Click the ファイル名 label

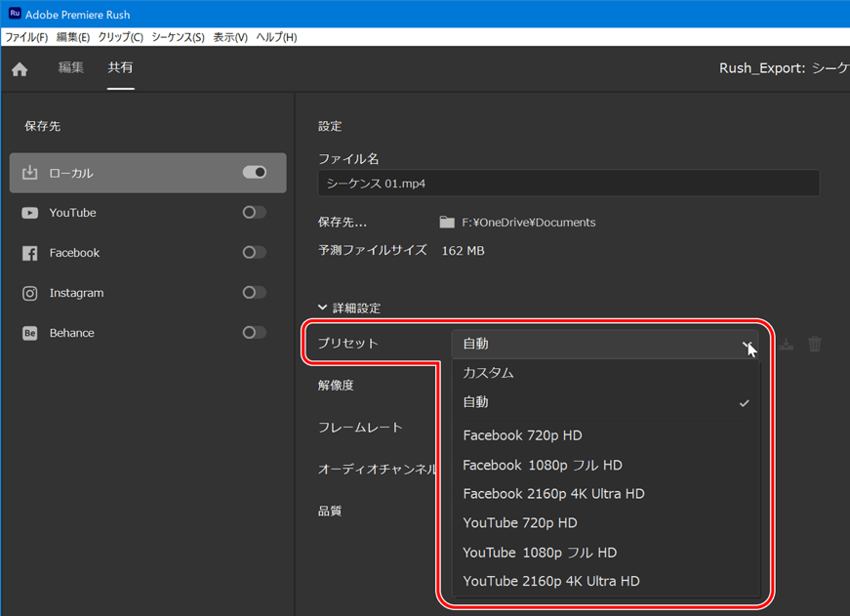pos(348,159)
